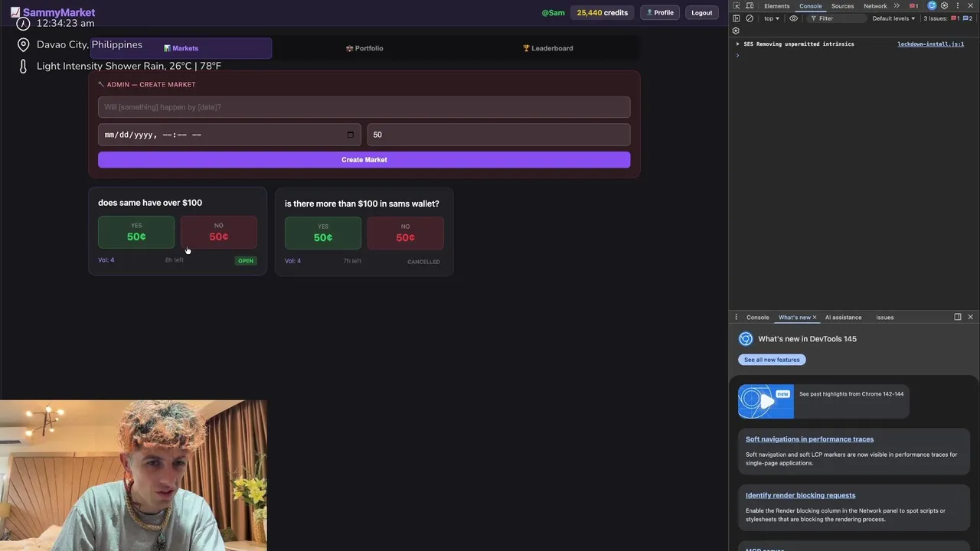This screenshot has height=551, width=980.
Task: Open the drawer three-dot menu icon
Action: click(x=736, y=317)
